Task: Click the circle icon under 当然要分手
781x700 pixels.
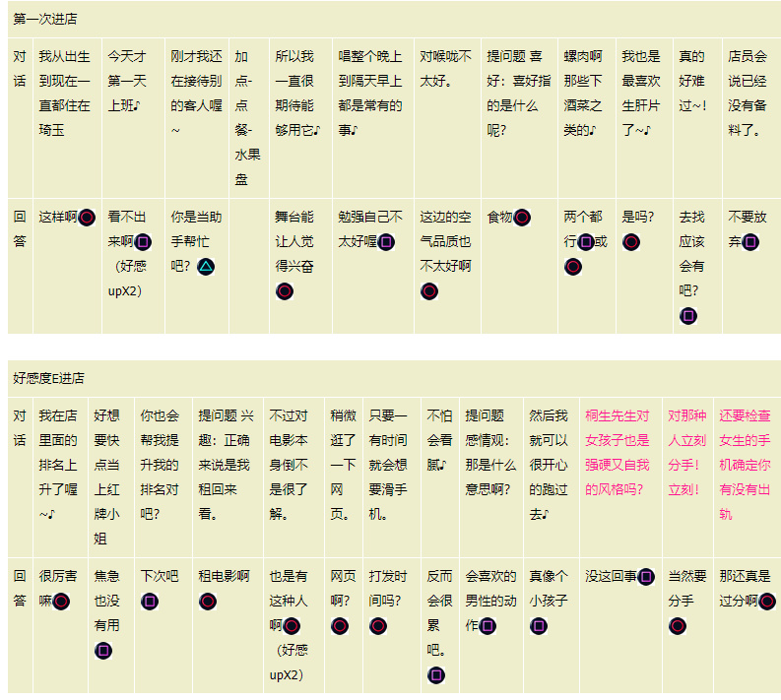Action: 678,626
